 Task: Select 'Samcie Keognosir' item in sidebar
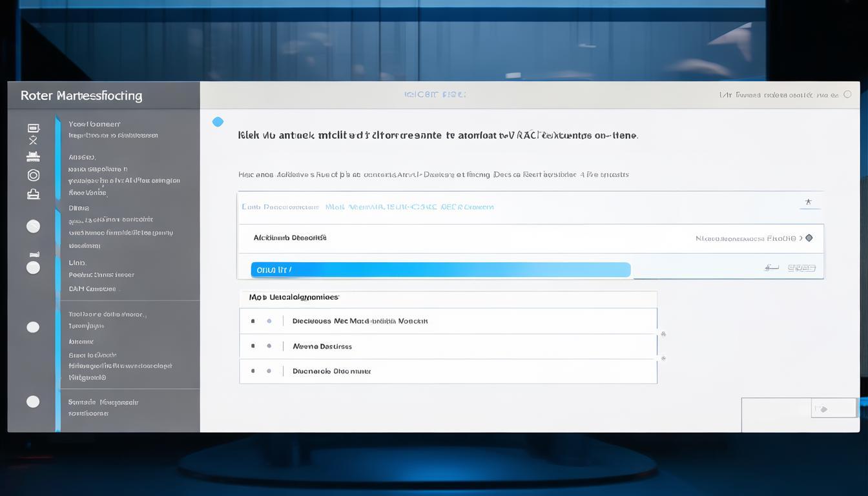(x=103, y=402)
